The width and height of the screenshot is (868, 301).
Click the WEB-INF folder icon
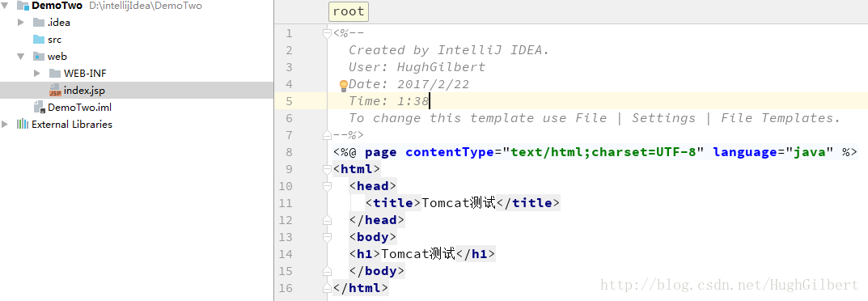(55, 73)
